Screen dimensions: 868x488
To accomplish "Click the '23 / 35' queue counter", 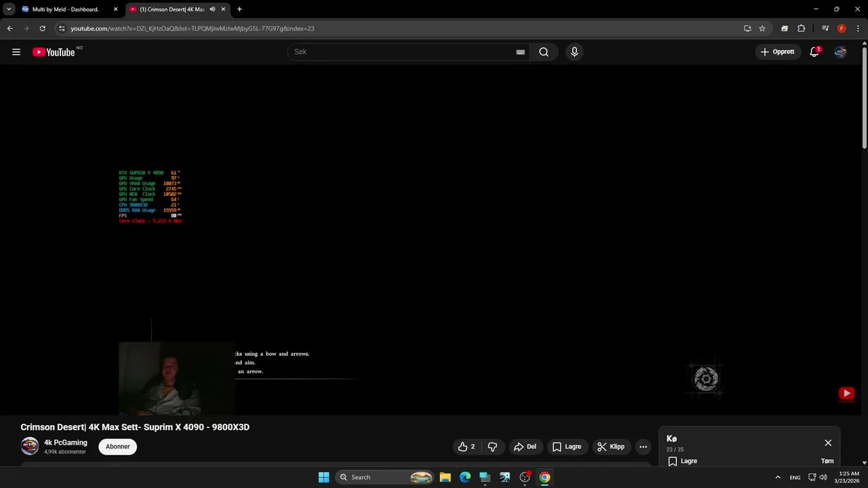I will click(x=675, y=450).
